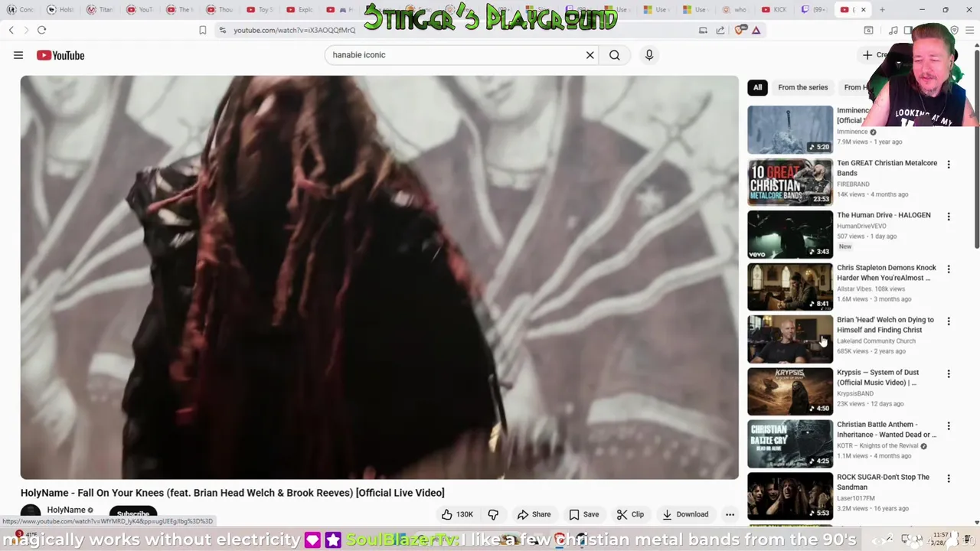The height and width of the screenshot is (551, 980).
Task: Open Krypsis System of Dust thumbnail
Action: pos(790,392)
